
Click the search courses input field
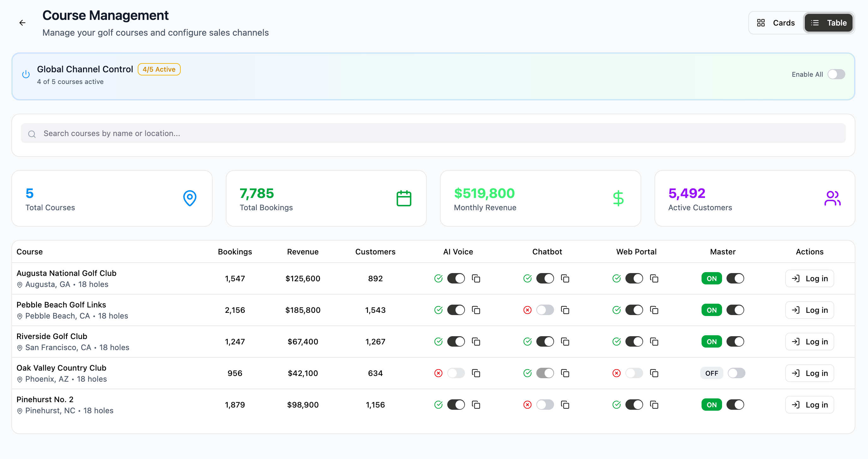click(x=433, y=133)
